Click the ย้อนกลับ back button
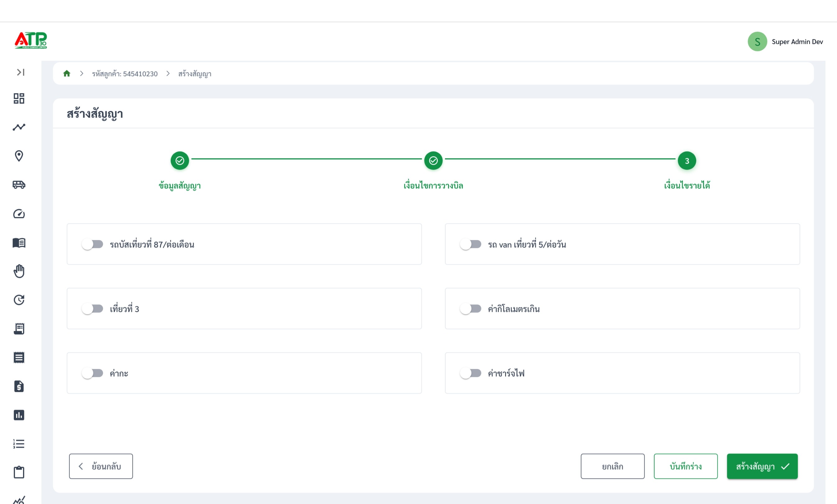Image resolution: width=837 pixels, height=504 pixels. 101,466
